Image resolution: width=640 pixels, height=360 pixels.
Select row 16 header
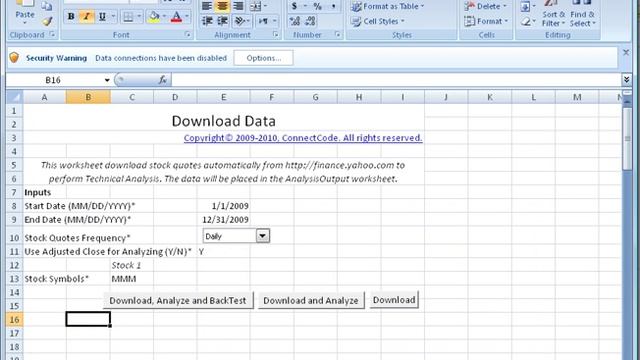(x=15, y=319)
